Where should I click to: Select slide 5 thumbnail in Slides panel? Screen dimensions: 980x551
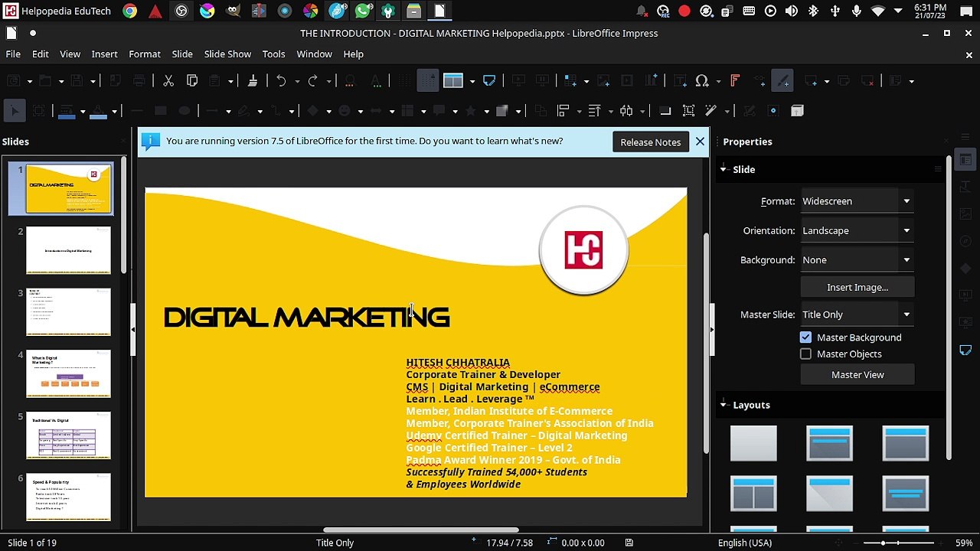(x=68, y=435)
